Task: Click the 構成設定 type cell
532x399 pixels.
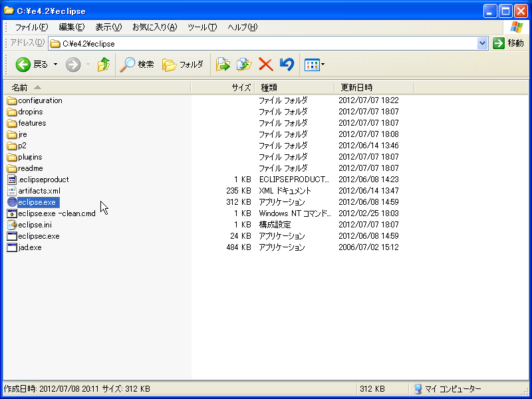Action: click(275, 225)
